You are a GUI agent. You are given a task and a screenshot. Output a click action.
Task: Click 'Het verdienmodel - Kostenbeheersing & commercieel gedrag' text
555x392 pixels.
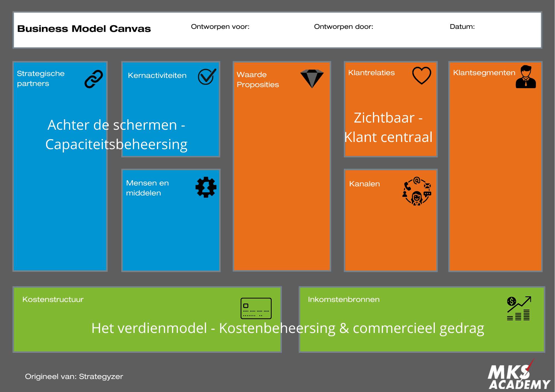288,329
